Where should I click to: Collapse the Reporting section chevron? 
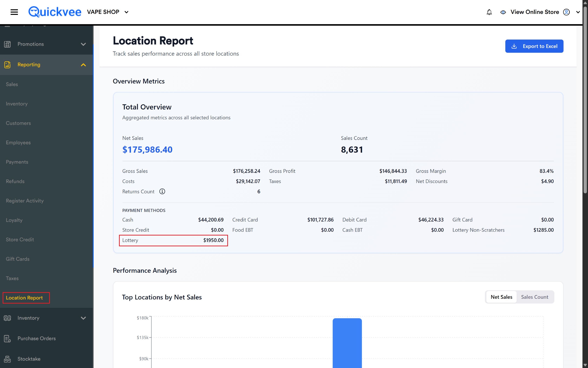[83, 65]
